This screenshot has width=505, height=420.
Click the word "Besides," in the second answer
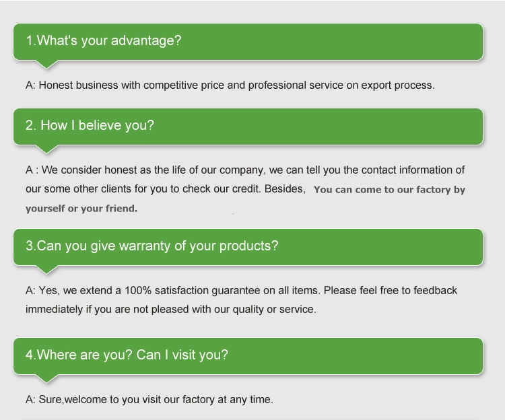pyautogui.click(x=285, y=189)
